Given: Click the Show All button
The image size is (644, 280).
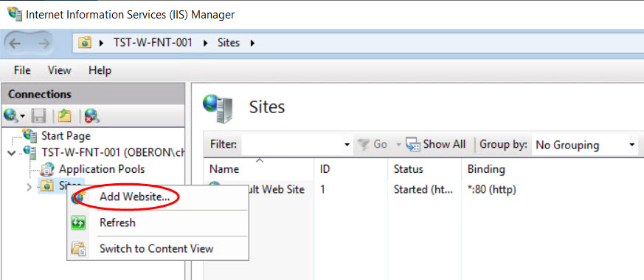Looking at the screenshot, I should click(436, 144).
